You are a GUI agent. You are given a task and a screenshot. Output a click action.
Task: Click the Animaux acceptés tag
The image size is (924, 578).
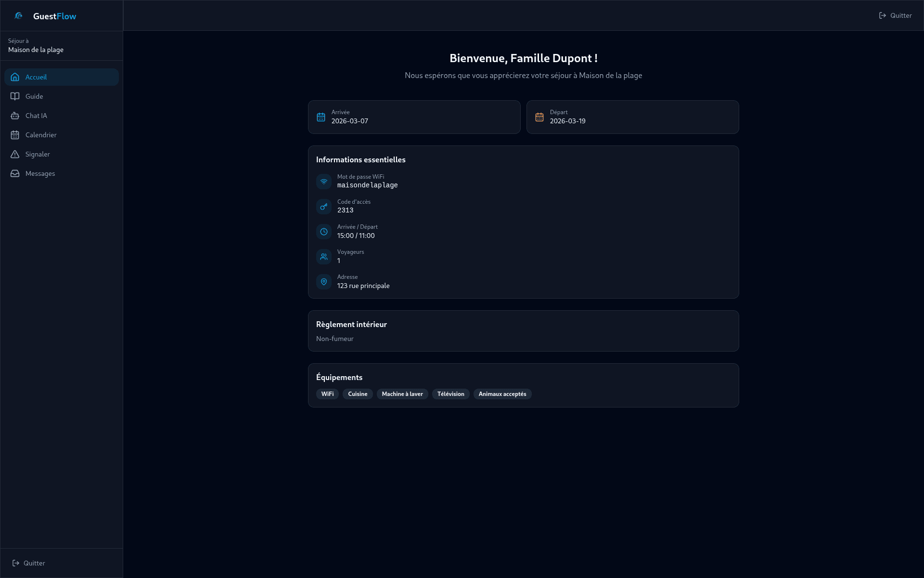pos(502,394)
